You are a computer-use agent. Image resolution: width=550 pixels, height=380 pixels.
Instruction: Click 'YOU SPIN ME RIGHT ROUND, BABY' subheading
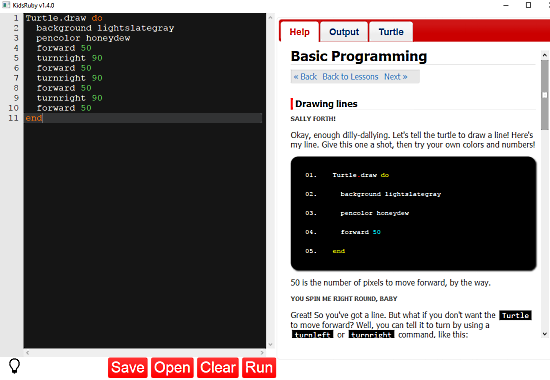(344, 299)
